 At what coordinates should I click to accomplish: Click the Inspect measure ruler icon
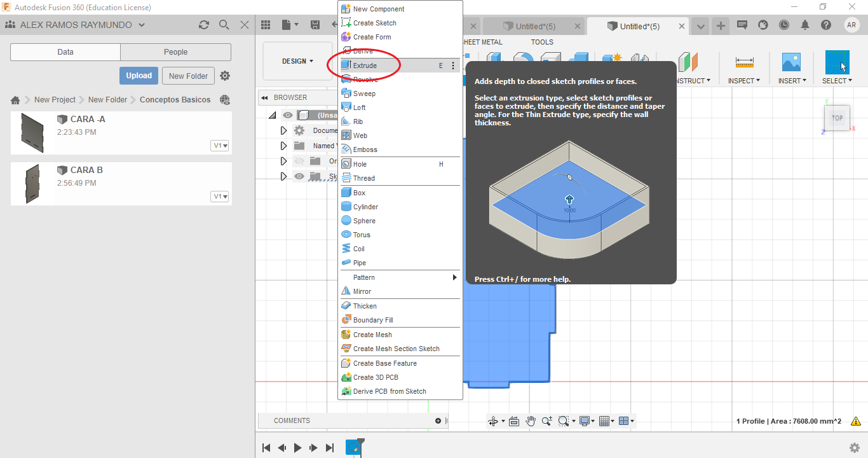744,62
